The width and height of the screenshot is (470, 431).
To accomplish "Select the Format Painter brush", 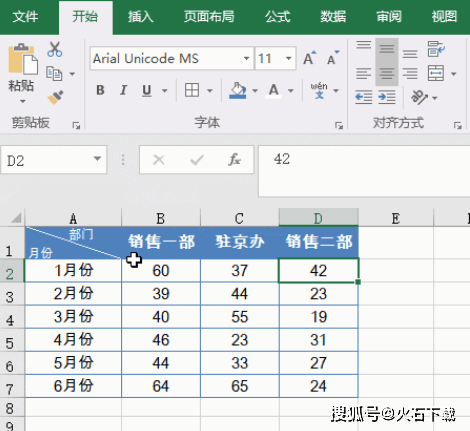I will tap(55, 97).
